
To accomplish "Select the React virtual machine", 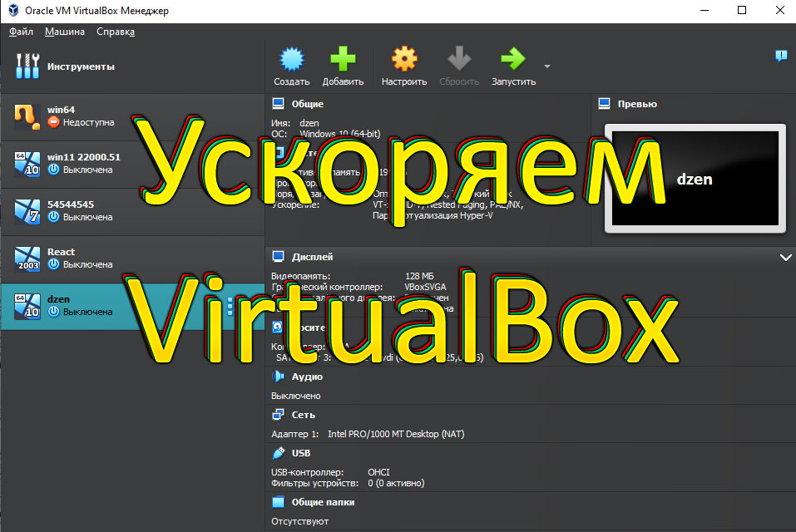I will pyautogui.click(x=132, y=259).
